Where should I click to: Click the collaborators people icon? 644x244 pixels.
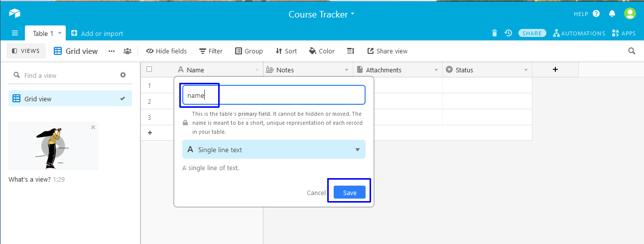pos(128,51)
